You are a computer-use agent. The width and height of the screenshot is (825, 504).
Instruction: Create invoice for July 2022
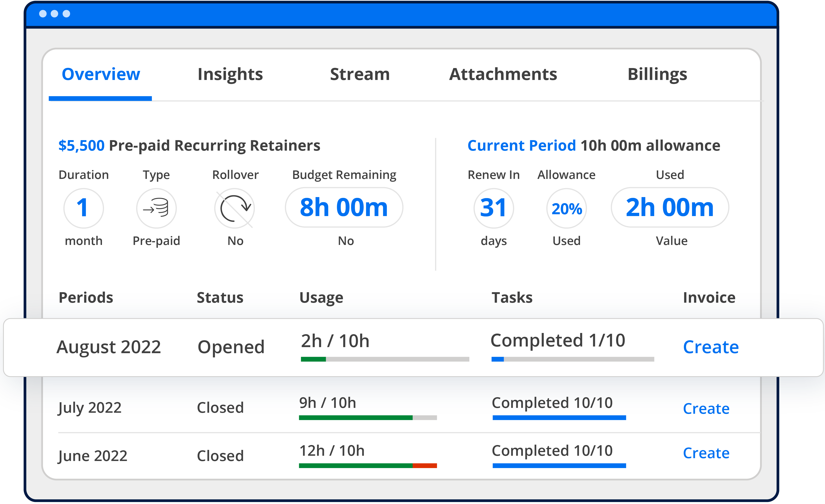[706, 409]
